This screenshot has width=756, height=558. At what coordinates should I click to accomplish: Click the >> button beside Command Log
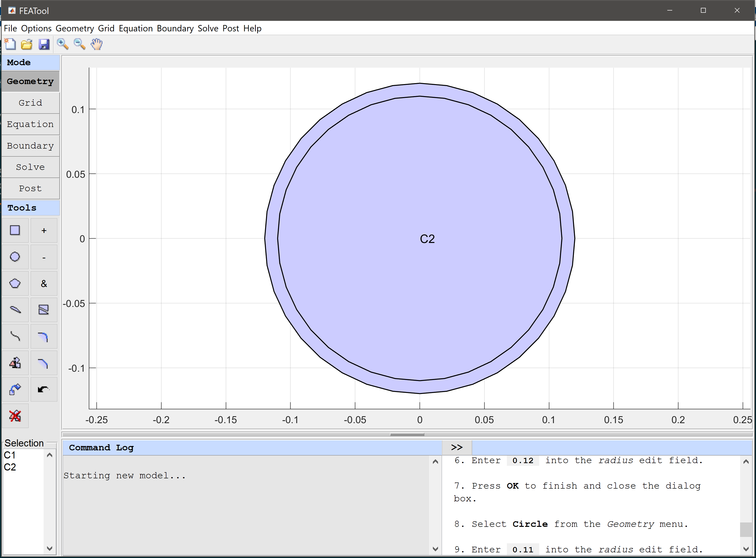457,447
